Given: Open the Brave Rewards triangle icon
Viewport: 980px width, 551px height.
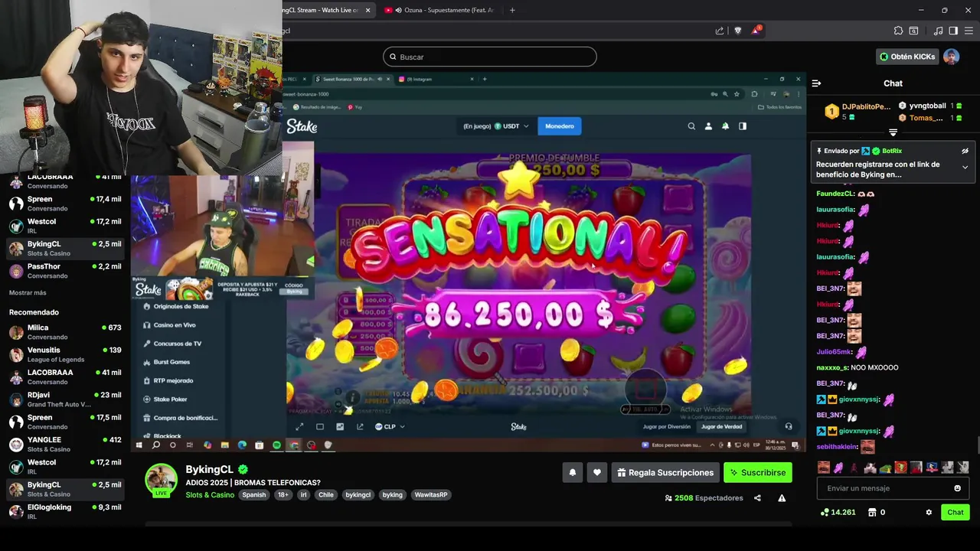Looking at the screenshot, I should pyautogui.click(x=757, y=31).
